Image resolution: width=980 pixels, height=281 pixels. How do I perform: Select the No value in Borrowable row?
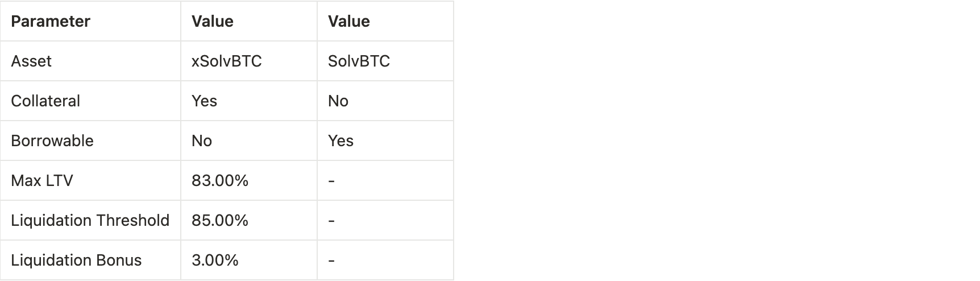click(202, 141)
